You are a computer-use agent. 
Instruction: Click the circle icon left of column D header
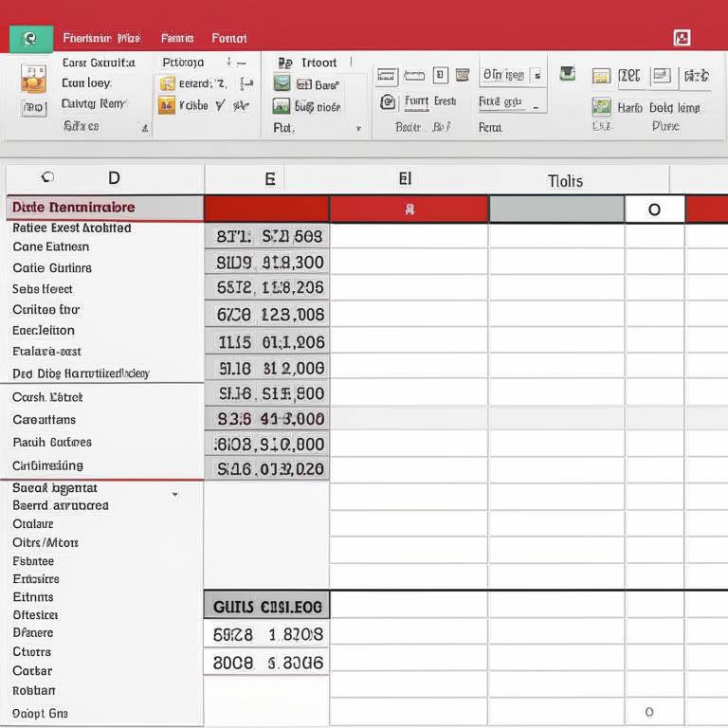tap(47, 177)
